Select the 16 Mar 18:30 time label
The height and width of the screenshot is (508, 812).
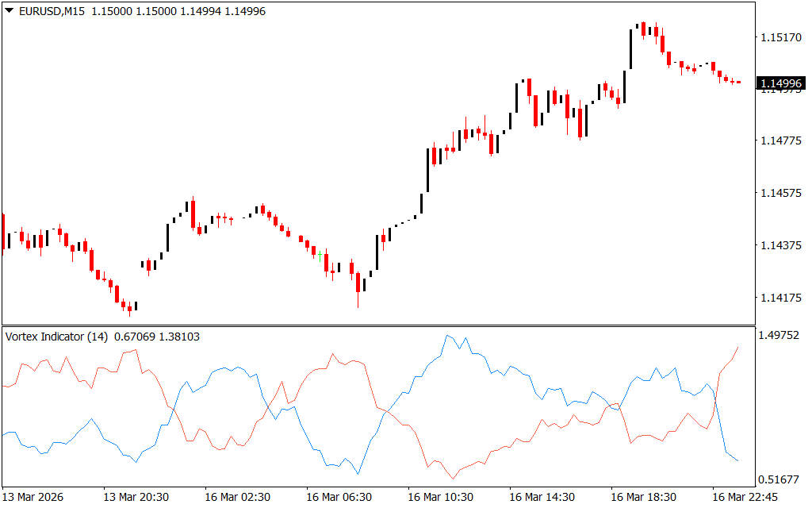pyautogui.click(x=643, y=497)
